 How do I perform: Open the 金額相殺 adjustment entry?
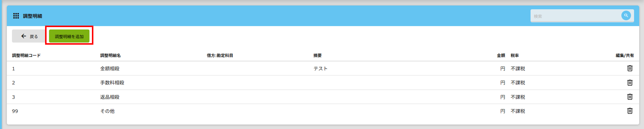pyautogui.click(x=110, y=69)
